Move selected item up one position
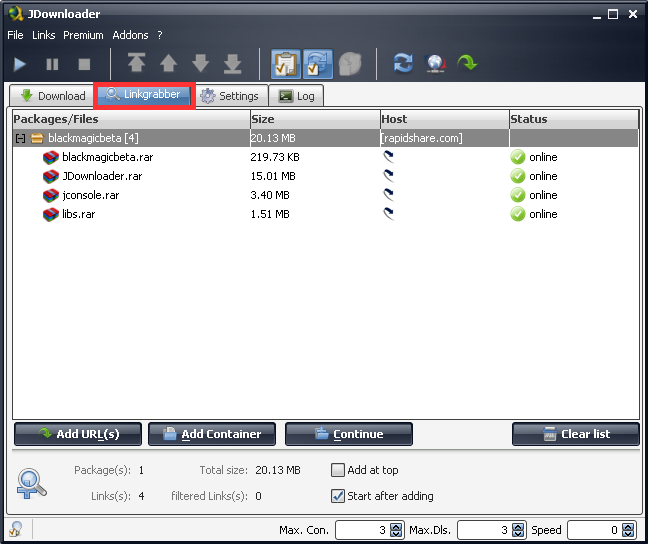This screenshot has width=648, height=544. 169,64
